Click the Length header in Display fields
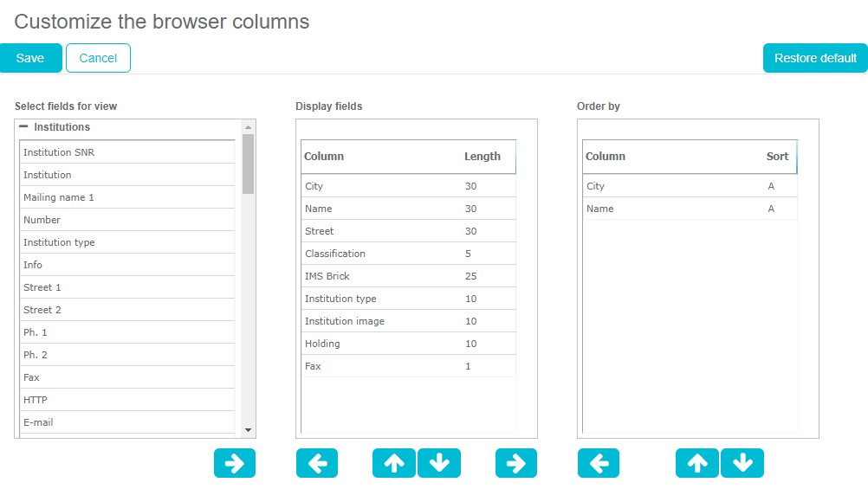The width and height of the screenshot is (868, 489). [482, 157]
